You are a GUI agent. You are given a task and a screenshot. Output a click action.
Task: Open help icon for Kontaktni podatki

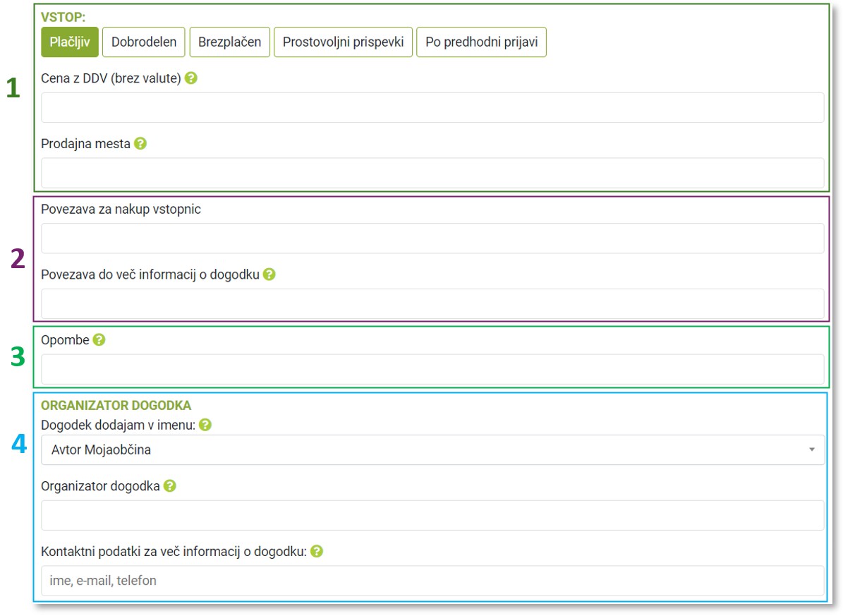point(317,552)
